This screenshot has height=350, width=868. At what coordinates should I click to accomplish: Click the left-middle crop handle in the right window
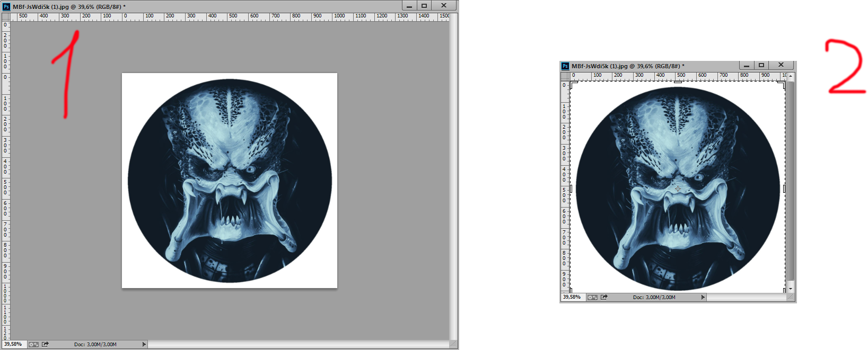571,189
